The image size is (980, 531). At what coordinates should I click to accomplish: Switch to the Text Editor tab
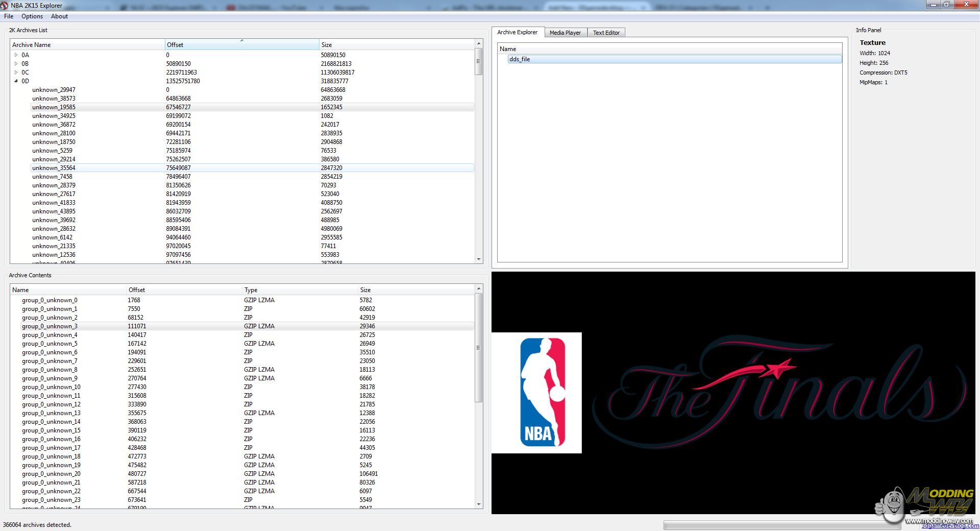pos(606,33)
